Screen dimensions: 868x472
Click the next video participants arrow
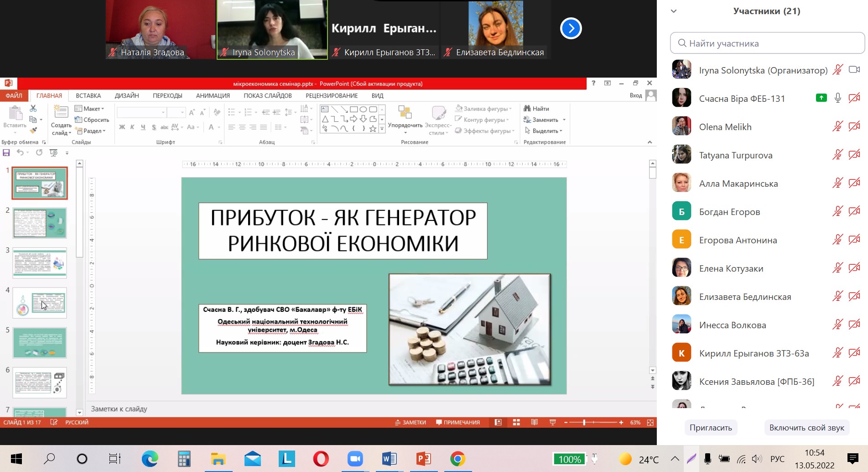(571, 28)
